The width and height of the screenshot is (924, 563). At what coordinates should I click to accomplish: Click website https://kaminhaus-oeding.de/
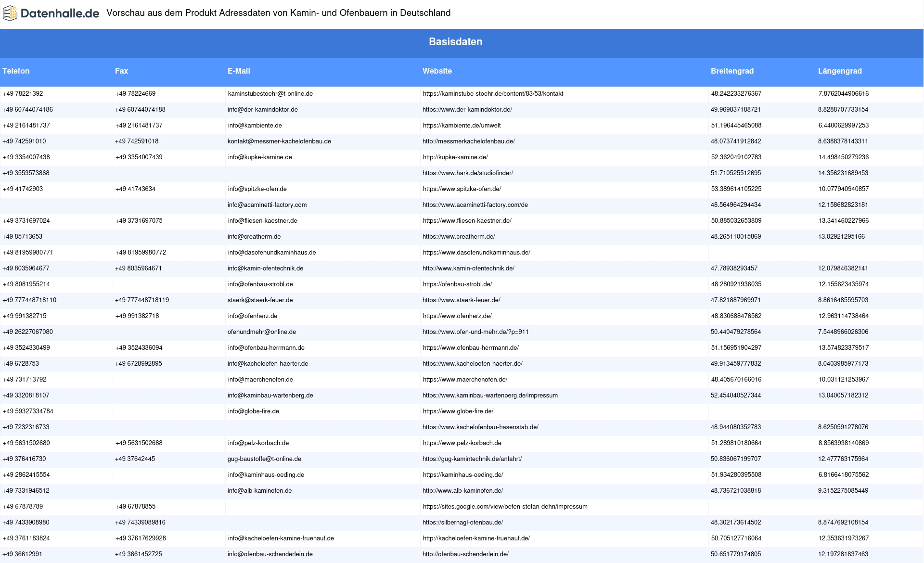click(x=463, y=475)
